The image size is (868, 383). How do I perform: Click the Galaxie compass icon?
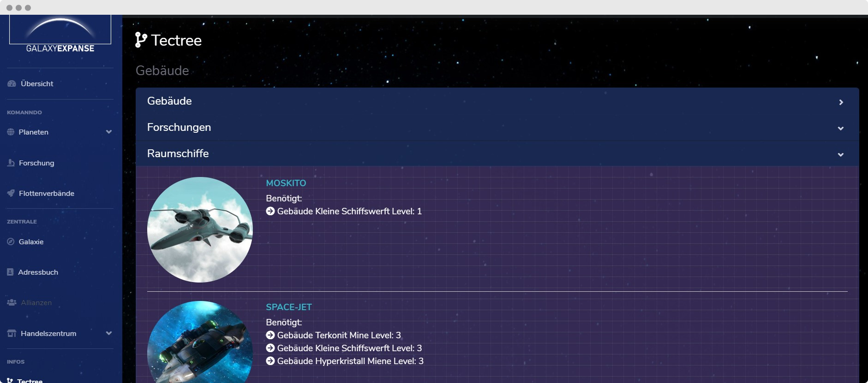click(11, 242)
